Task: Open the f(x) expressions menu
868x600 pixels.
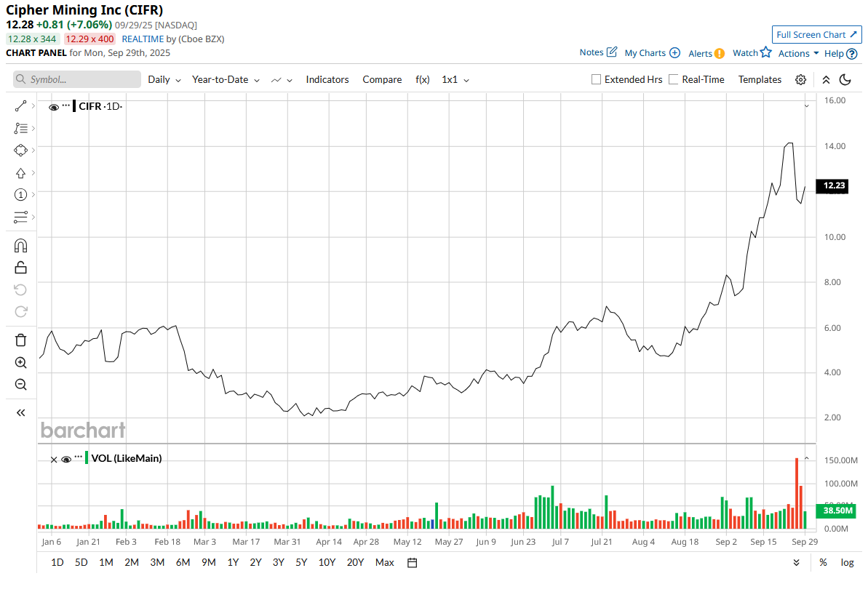Action: pyautogui.click(x=423, y=80)
